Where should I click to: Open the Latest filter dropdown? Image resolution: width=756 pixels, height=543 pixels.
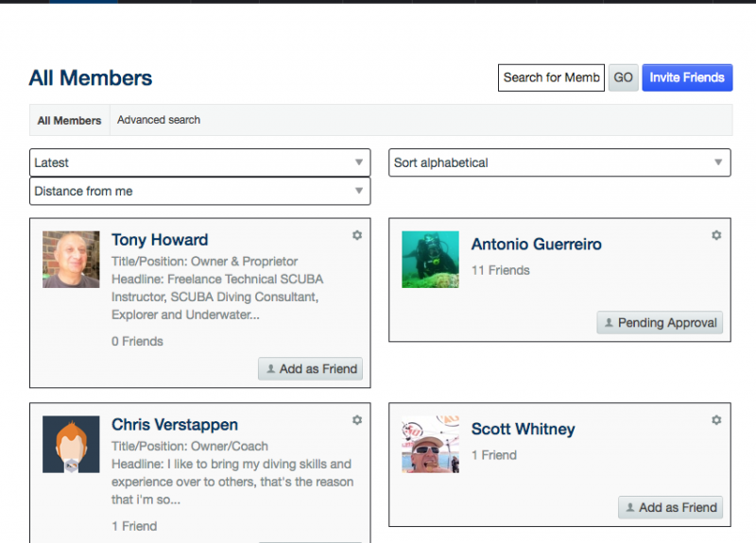coord(200,162)
